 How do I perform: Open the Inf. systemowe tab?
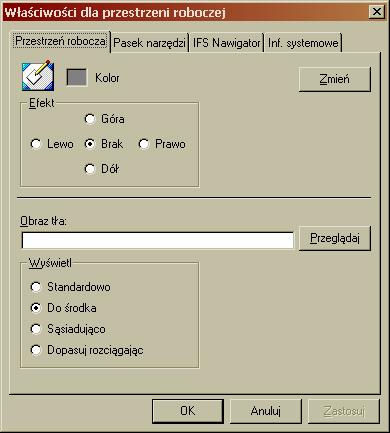click(303, 43)
